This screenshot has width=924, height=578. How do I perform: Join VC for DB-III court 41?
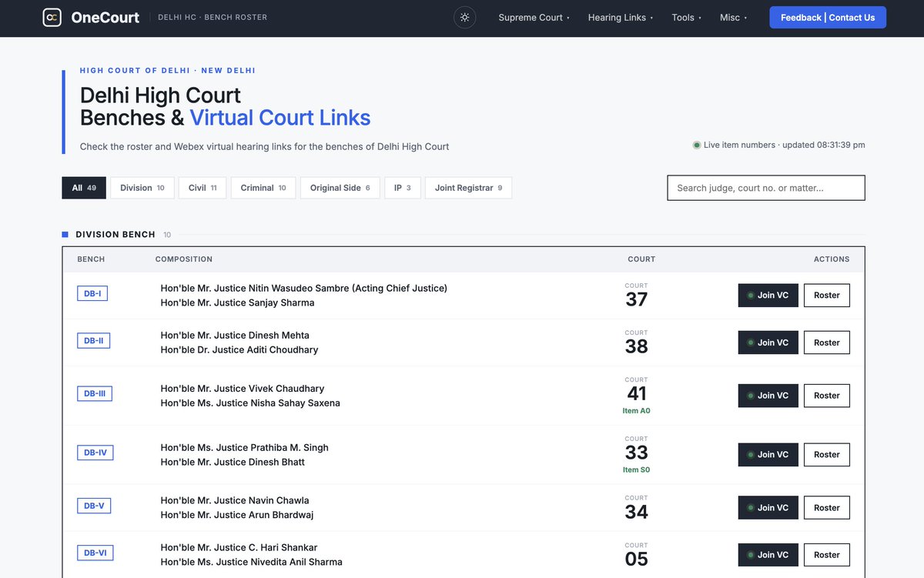click(768, 396)
